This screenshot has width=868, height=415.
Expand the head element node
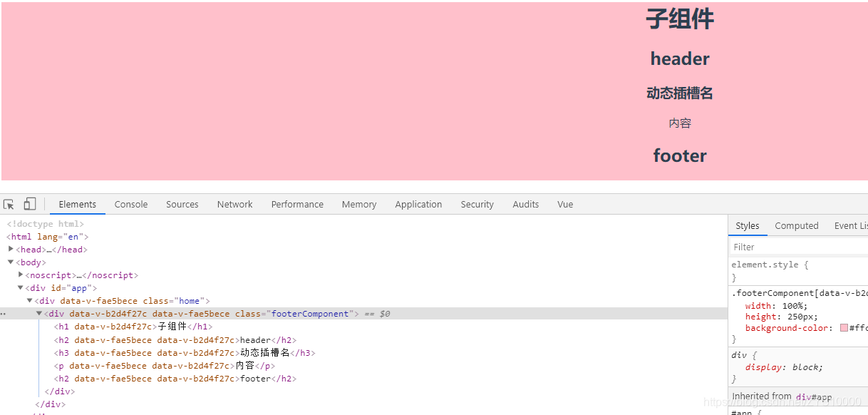[11, 250]
